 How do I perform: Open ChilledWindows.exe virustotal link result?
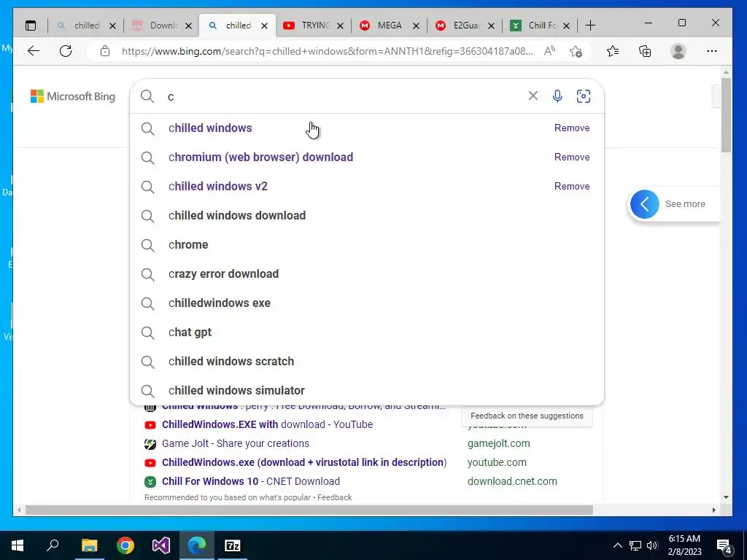pyautogui.click(x=304, y=462)
